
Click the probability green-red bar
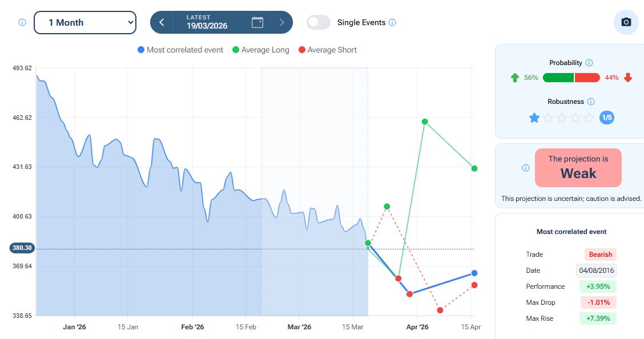571,78
